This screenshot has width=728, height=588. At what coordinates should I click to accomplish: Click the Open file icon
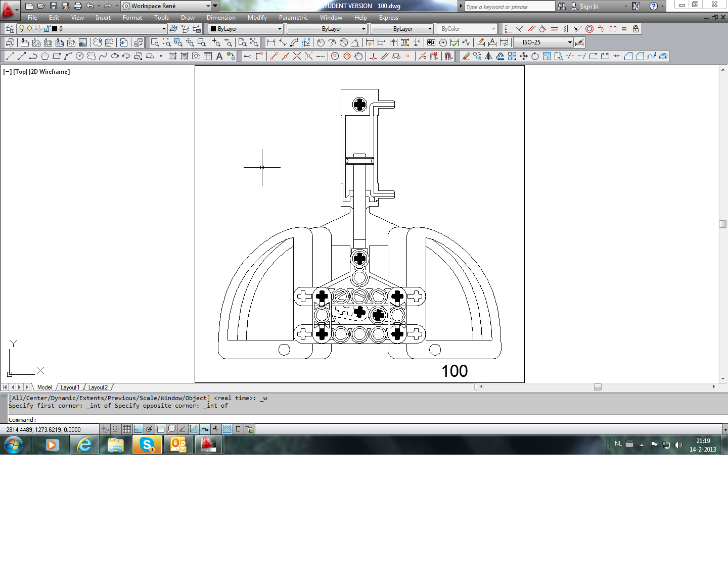click(x=41, y=6)
